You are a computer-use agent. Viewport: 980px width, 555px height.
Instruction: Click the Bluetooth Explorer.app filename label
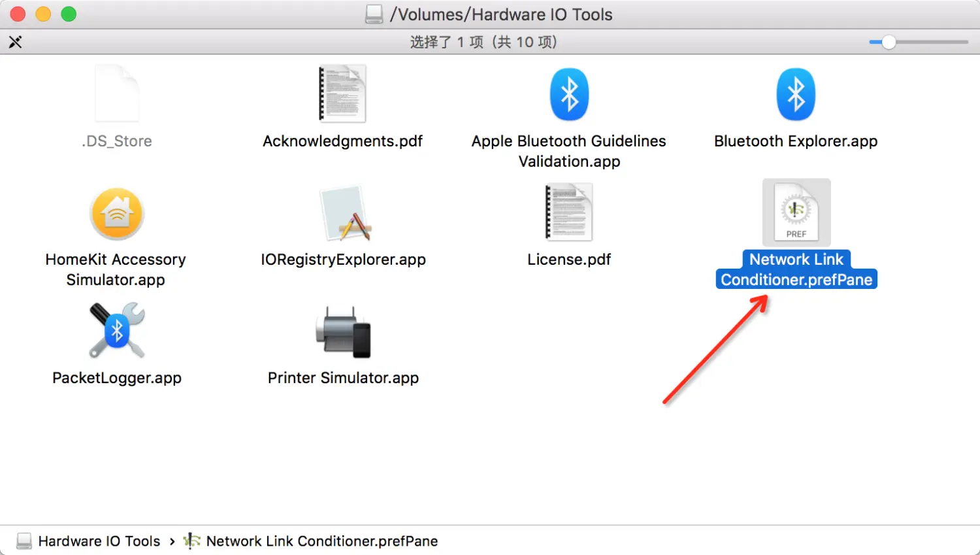[x=796, y=141]
